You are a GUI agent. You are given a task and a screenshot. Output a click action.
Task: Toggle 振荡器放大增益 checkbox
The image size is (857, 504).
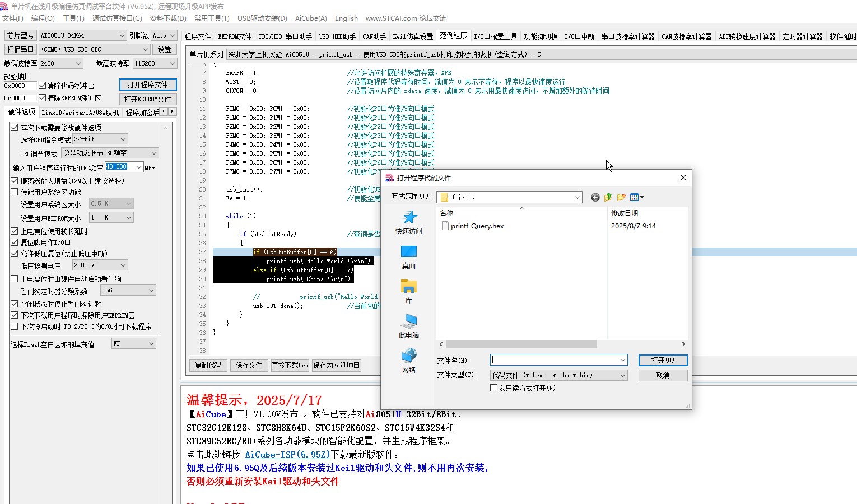[15, 181]
